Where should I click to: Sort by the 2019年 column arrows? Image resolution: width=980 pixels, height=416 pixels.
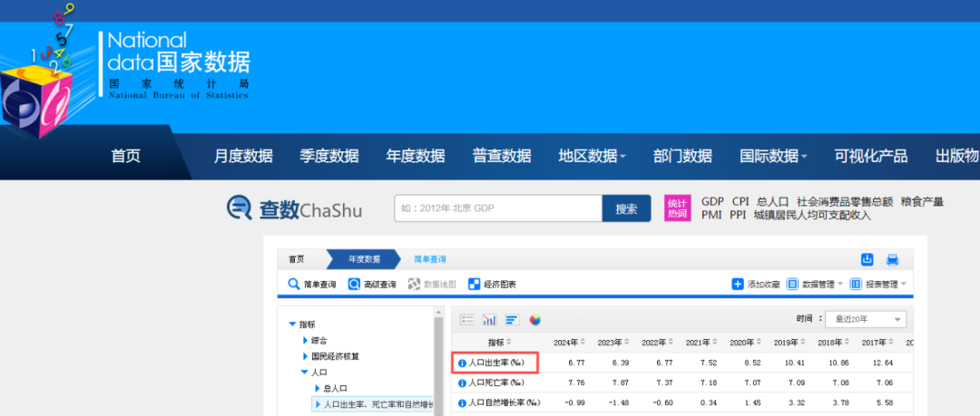click(x=804, y=343)
